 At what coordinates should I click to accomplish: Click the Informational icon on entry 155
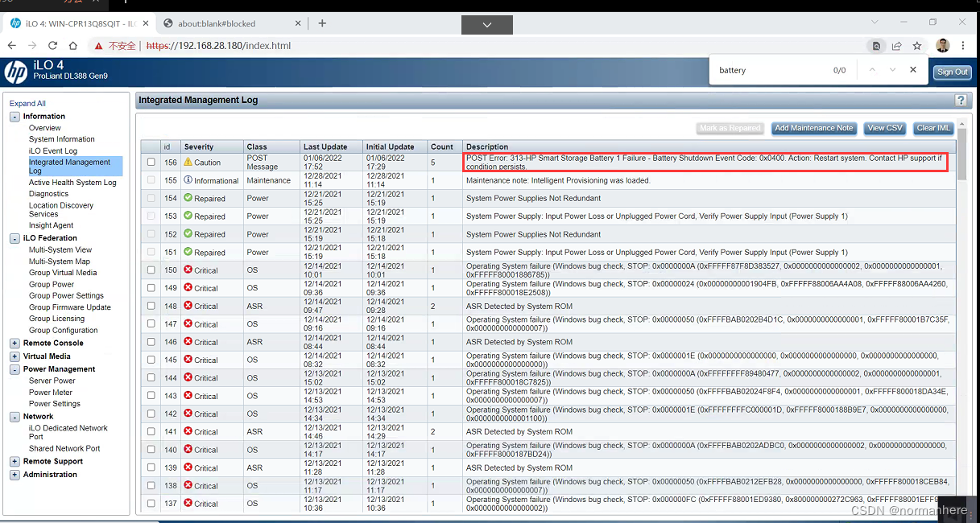188,180
